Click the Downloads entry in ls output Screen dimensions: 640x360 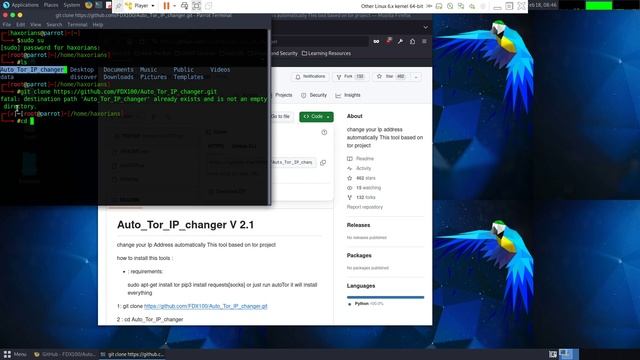(x=118, y=77)
